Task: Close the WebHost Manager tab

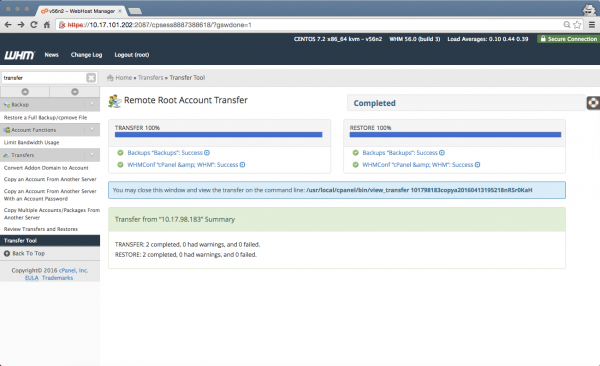Action: [120, 11]
